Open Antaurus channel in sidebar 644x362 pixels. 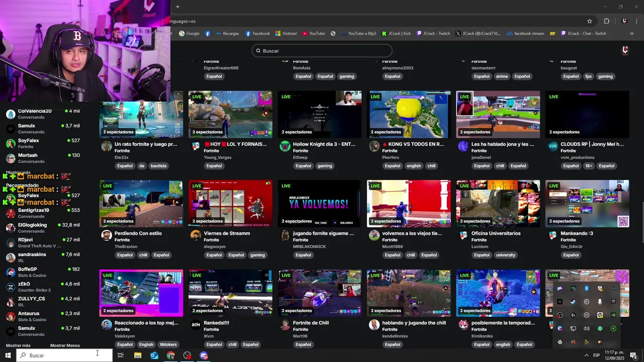pos(42,316)
